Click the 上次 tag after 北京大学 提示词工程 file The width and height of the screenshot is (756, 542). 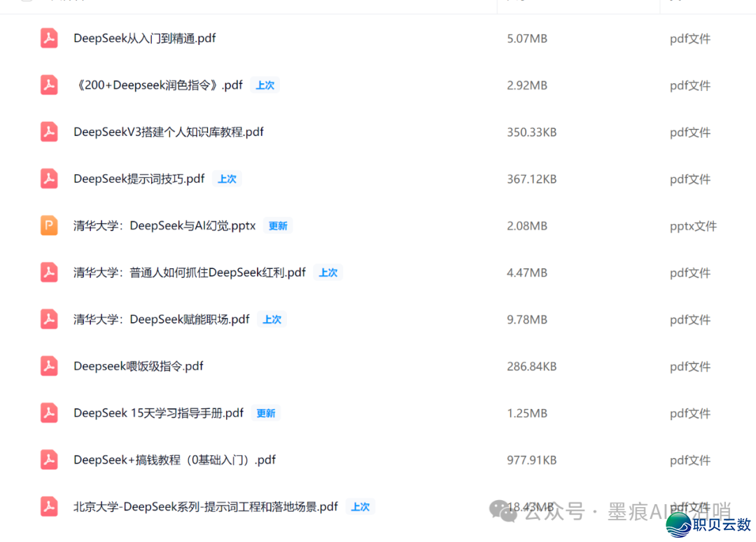coord(360,507)
